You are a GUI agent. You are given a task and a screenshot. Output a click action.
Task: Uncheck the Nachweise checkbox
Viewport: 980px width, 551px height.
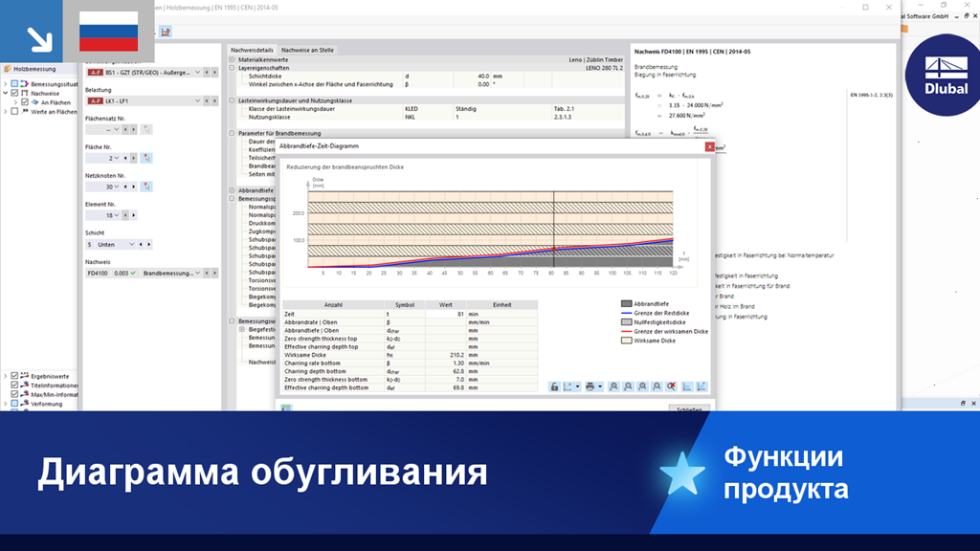14,93
